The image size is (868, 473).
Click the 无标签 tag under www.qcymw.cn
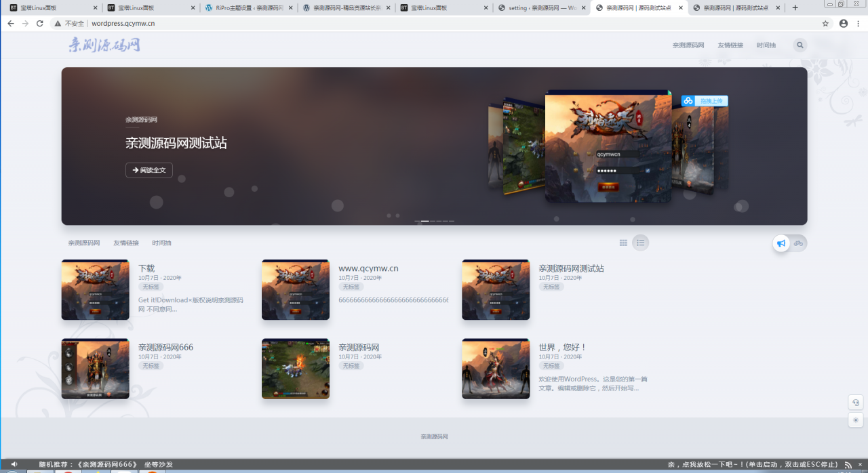(351, 287)
